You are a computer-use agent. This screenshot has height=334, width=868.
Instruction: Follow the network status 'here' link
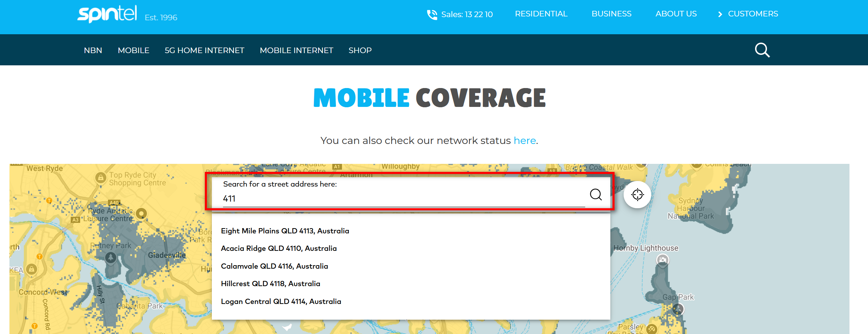(525, 140)
